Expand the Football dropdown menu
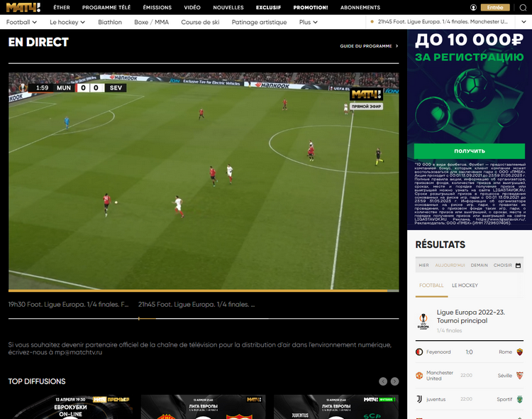The width and height of the screenshot is (532, 419). [x=21, y=22]
